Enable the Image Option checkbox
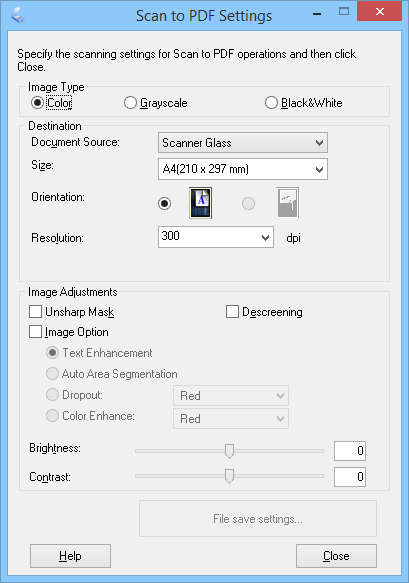This screenshot has width=409, height=583. tap(69, 332)
